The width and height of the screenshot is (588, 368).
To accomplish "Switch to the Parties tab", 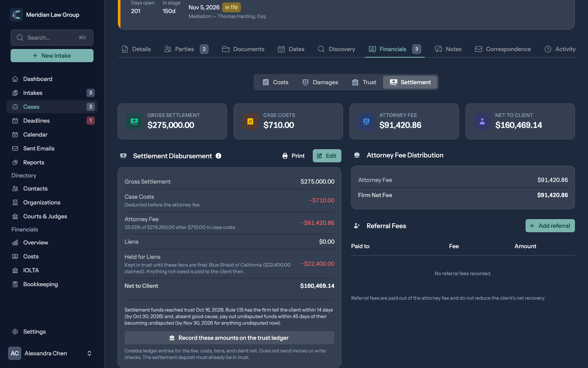I will [x=186, y=49].
